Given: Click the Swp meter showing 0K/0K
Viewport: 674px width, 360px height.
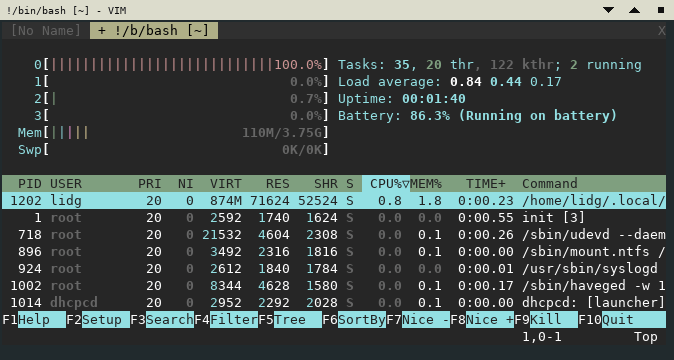Looking at the screenshot, I should 173,150.
